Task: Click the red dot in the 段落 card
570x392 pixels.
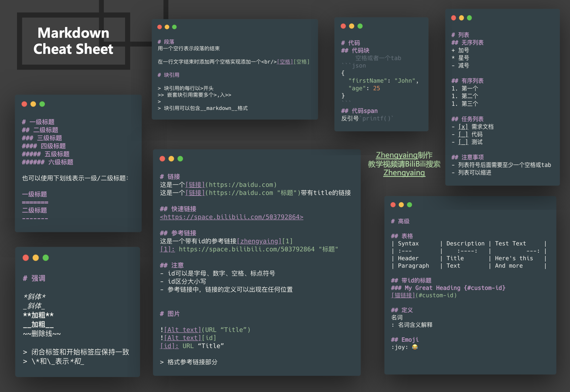Action: pyautogui.click(x=159, y=27)
